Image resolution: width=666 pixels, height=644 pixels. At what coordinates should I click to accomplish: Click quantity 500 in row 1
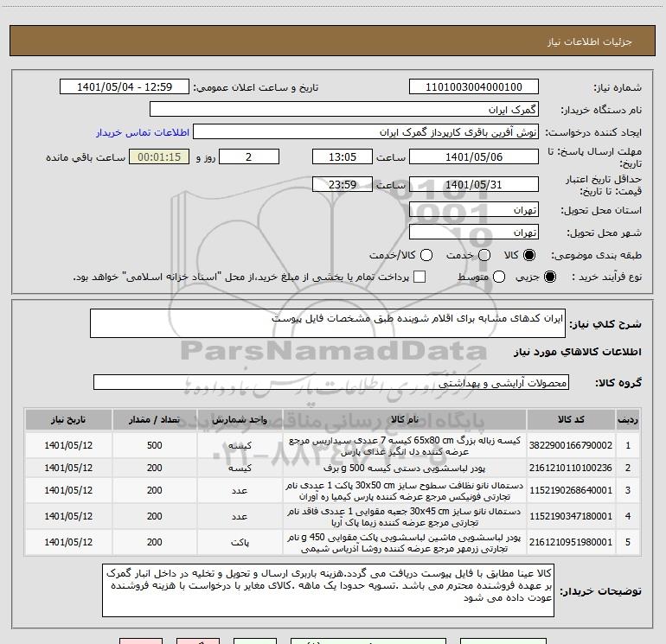click(155, 445)
